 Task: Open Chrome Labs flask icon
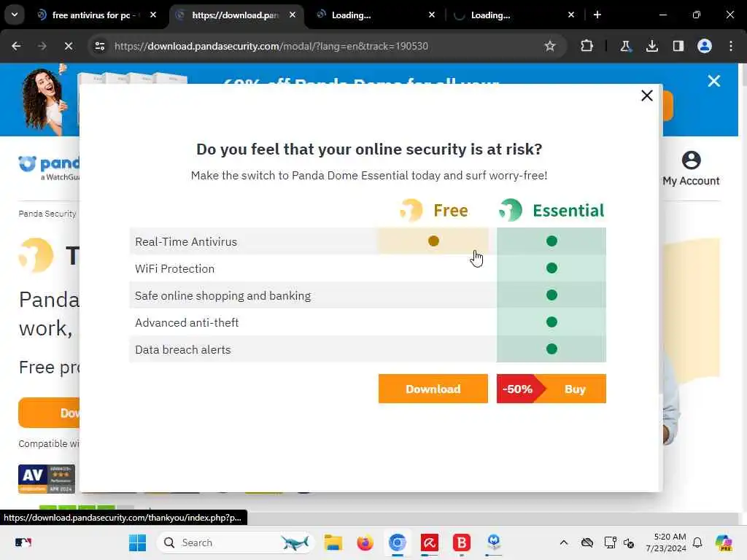click(625, 46)
